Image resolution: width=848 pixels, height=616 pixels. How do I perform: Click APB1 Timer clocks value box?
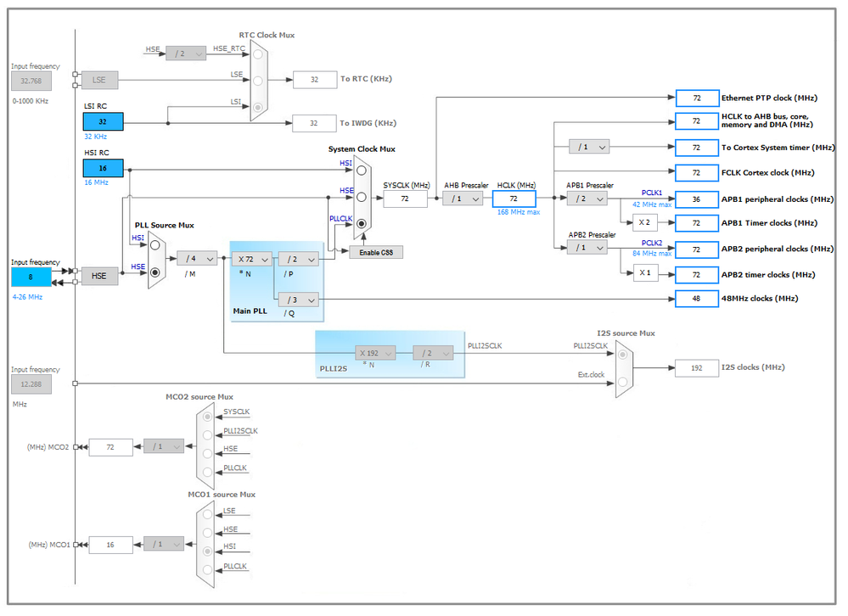tap(697, 222)
